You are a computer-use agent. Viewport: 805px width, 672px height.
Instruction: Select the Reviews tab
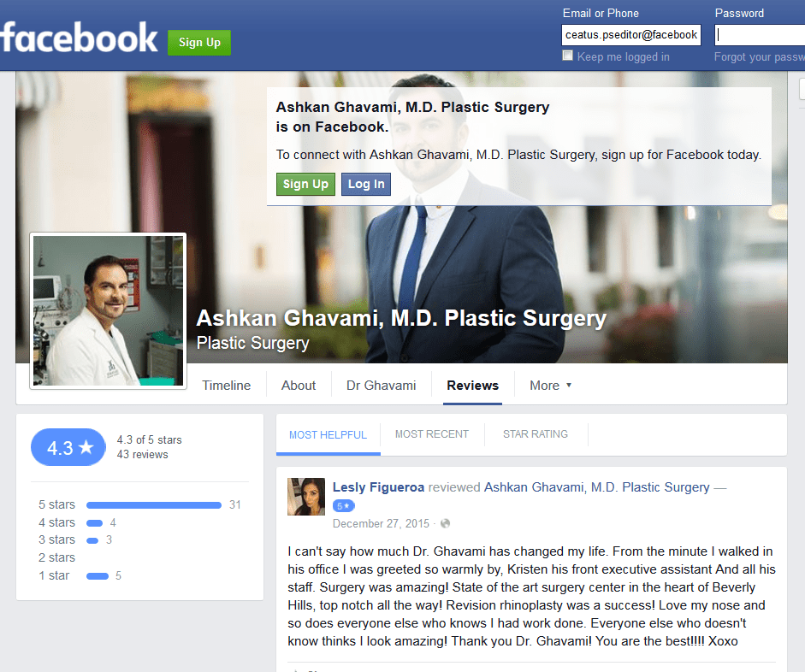click(x=473, y=386)
